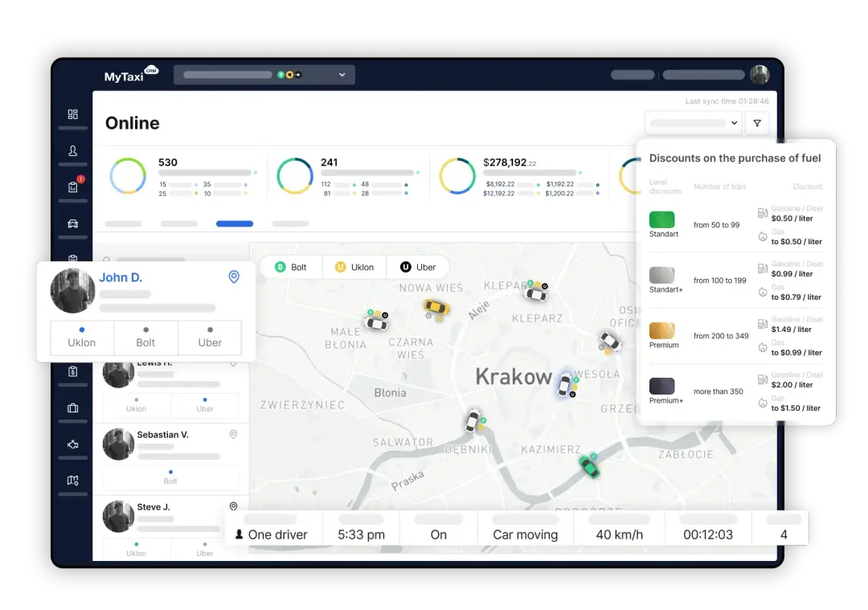This screenshot has width=868, height=610.
Task: Open John D.'s driver profile link
Action: pyautogui.click(x=121, y=276)
